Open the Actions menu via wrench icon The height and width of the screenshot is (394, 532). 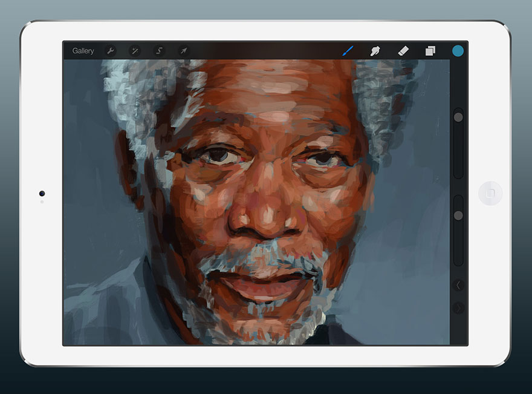pyautogui.click(x=110, y=51)
